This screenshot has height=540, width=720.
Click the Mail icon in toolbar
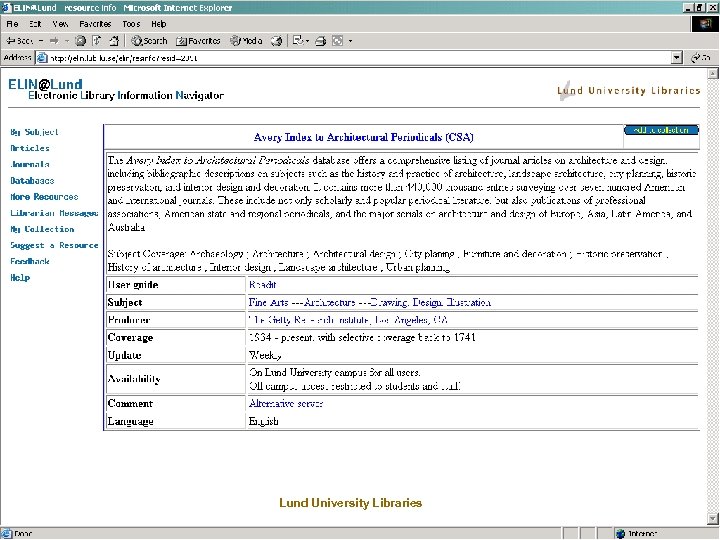(298, 41)
